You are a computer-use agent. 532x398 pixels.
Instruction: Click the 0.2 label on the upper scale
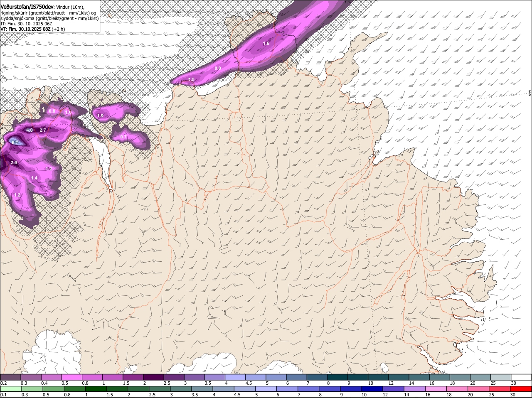3,383
